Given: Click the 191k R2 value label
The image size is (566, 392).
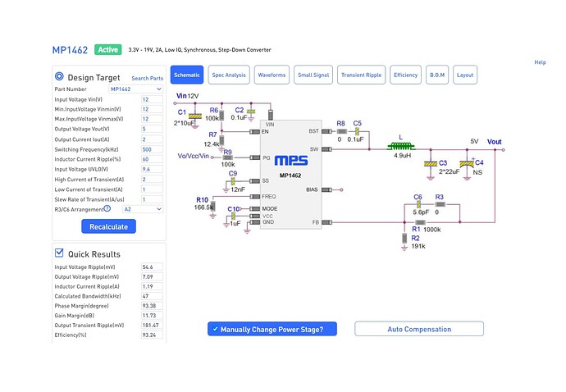Looking at the screenshot, I should pos(418,246).
